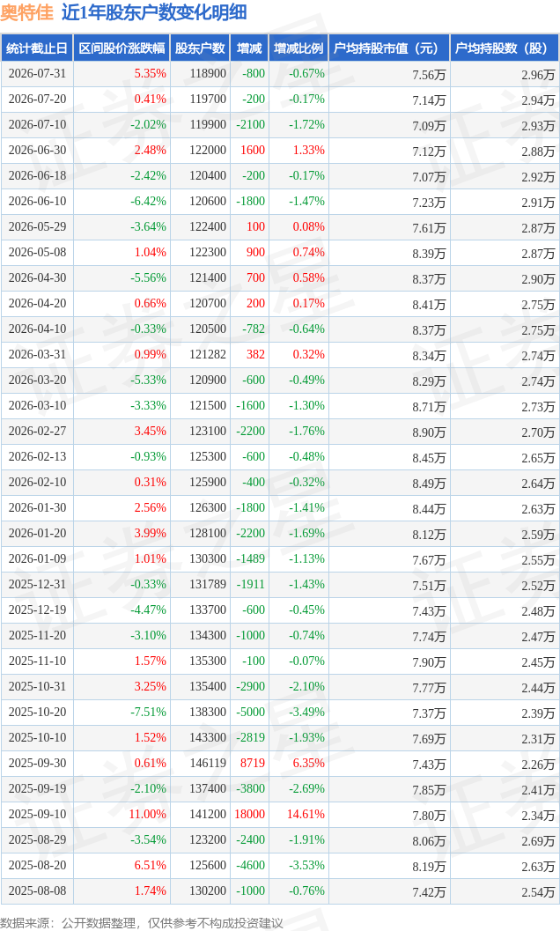Click the -7.51% price change value
Viewport: 560px width, 931px height.
149,712
